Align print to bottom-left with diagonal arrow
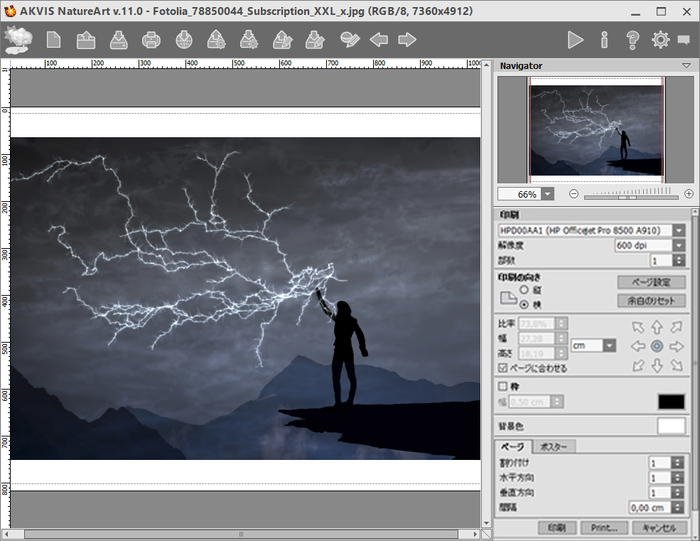 click(x=638, y=365)
